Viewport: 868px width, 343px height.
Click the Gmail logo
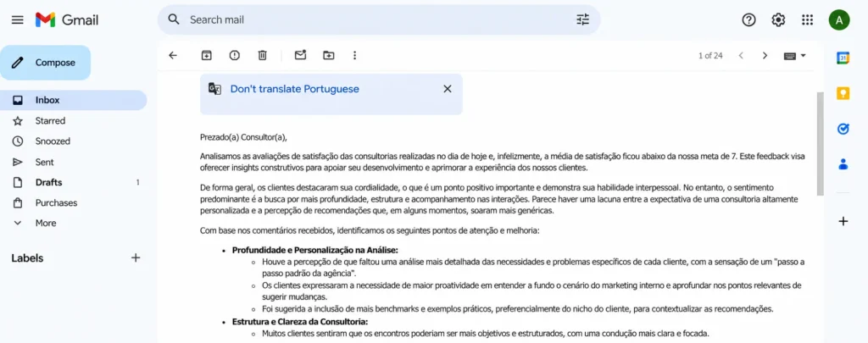coord(67,20)
